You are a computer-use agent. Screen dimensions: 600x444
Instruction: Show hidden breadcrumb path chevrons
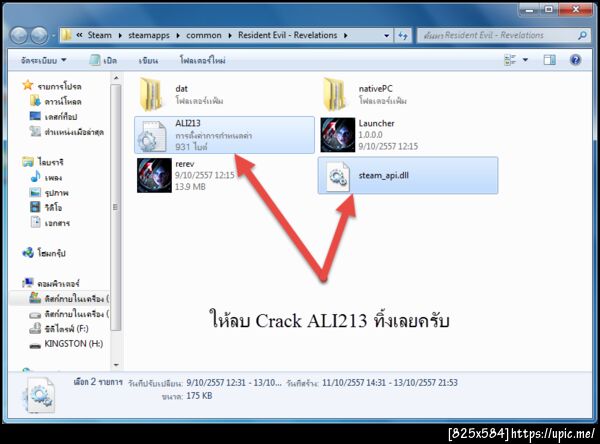point(79,35)
